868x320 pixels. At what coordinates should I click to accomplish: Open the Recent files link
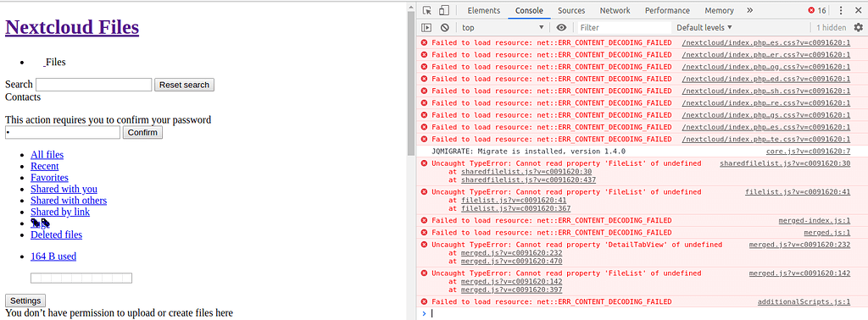point(44,166)
